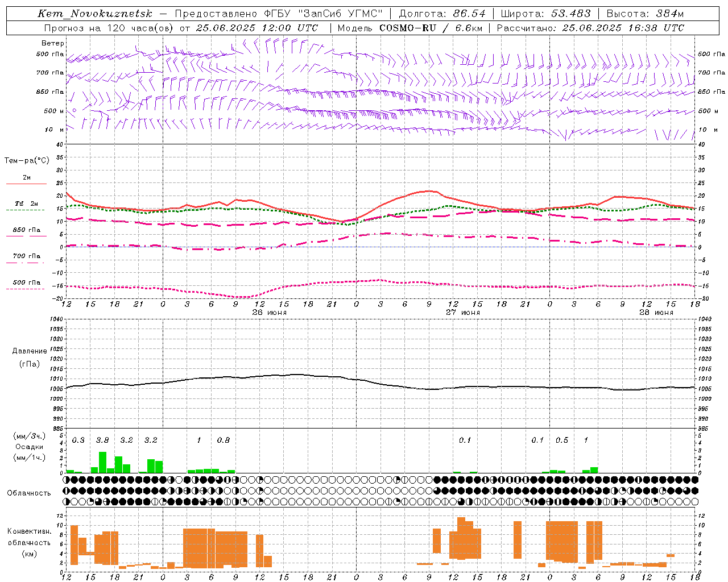The width and height of the screenshot is (728, 582).
Task: Click the (мм/3ч.) units label
Action: [x=28, y=436]
